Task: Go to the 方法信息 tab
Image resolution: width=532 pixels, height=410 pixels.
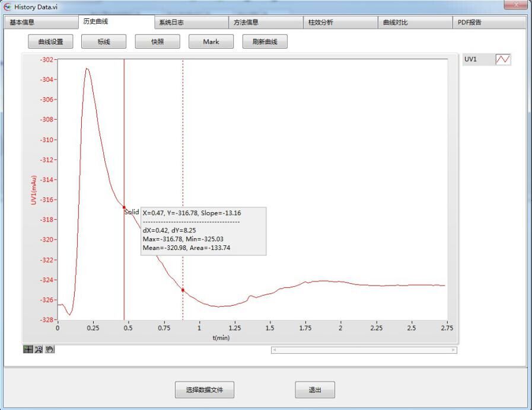Action: point(266,23)
